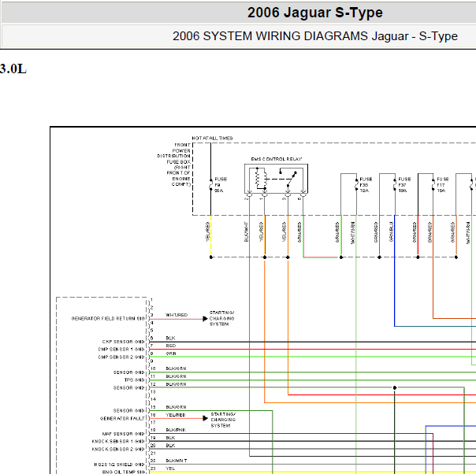Click the splice dot on pin 12 BLK/GRN wire
Image resolution: width=476 pixels, height=474 pixels.
tap(395, 388)
